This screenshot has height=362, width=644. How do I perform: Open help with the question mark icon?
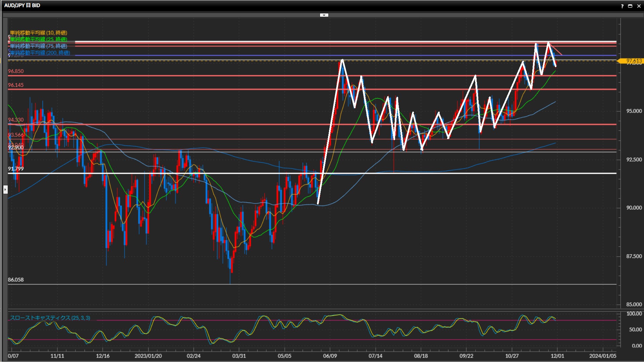pyautogui.click(x=622, y=6)
